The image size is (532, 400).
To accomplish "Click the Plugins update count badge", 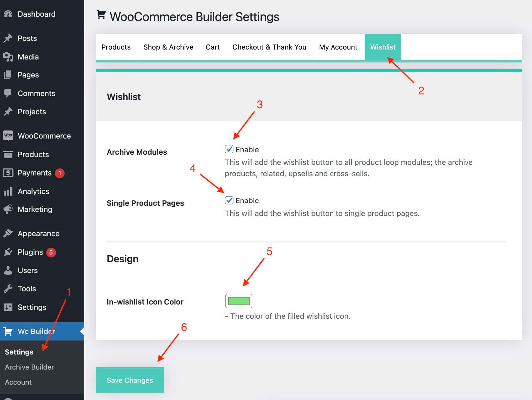I will pyautogui.click(x=51, y=252).
